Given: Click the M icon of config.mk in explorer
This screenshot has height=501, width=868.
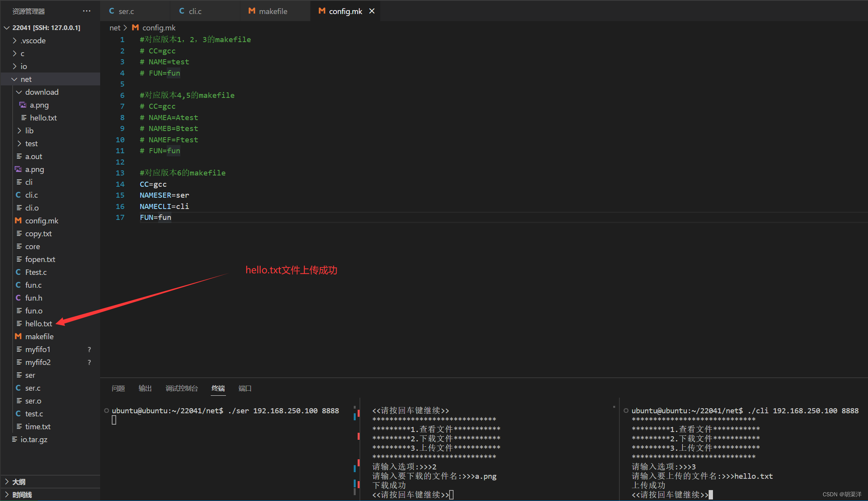Looking at the screenshot, I should coord(18,221).
